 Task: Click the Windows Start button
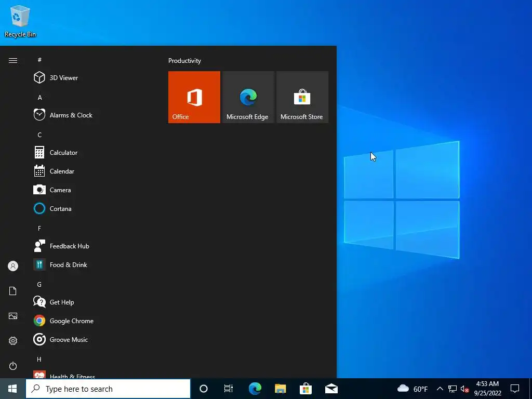[12, 389]
